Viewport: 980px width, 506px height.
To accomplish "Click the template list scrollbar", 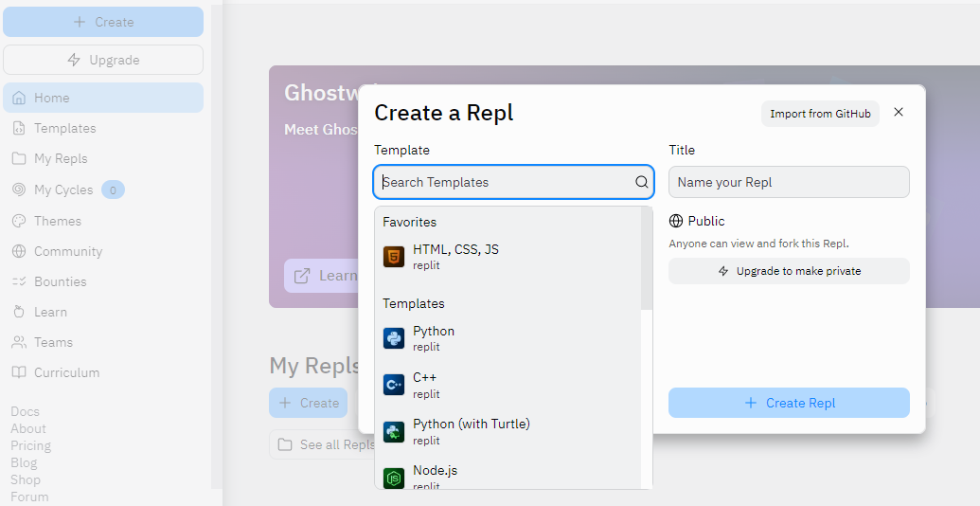I will (x=647, y=259).
